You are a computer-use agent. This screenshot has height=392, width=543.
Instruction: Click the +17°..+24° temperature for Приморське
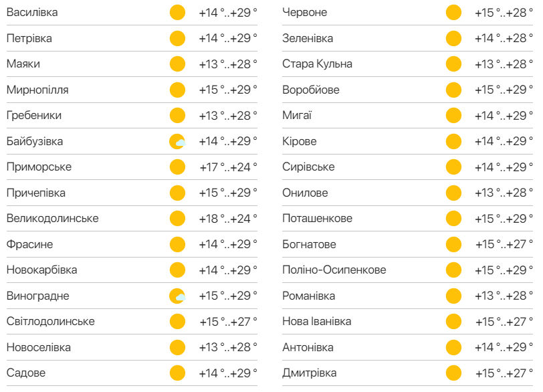point(227,167)
